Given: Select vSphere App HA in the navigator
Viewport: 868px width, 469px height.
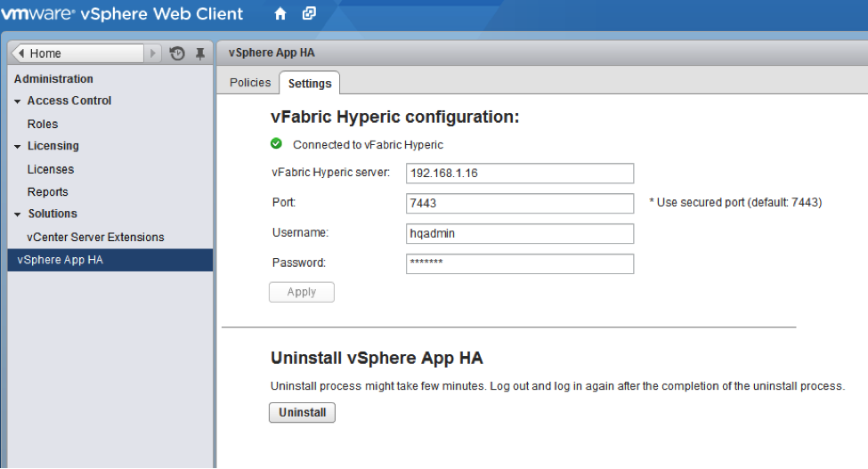Looking at the screenshot, I should (x=110, y=260).
